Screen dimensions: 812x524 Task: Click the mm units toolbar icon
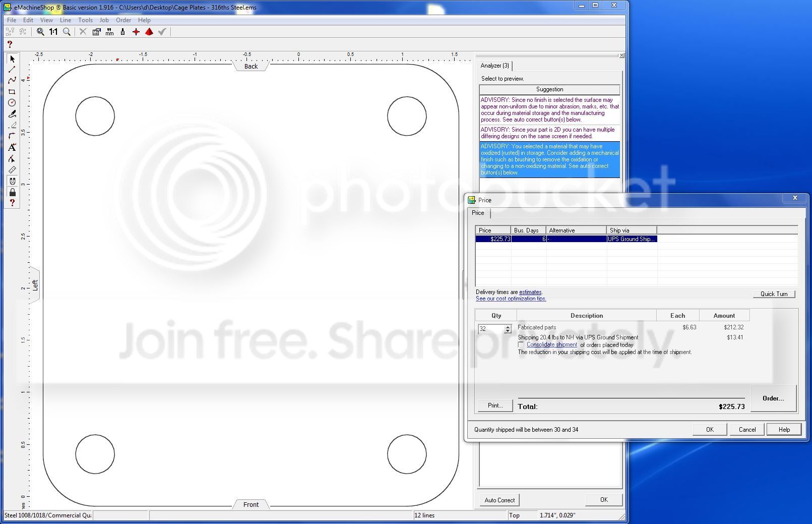[x=109, y=32]
